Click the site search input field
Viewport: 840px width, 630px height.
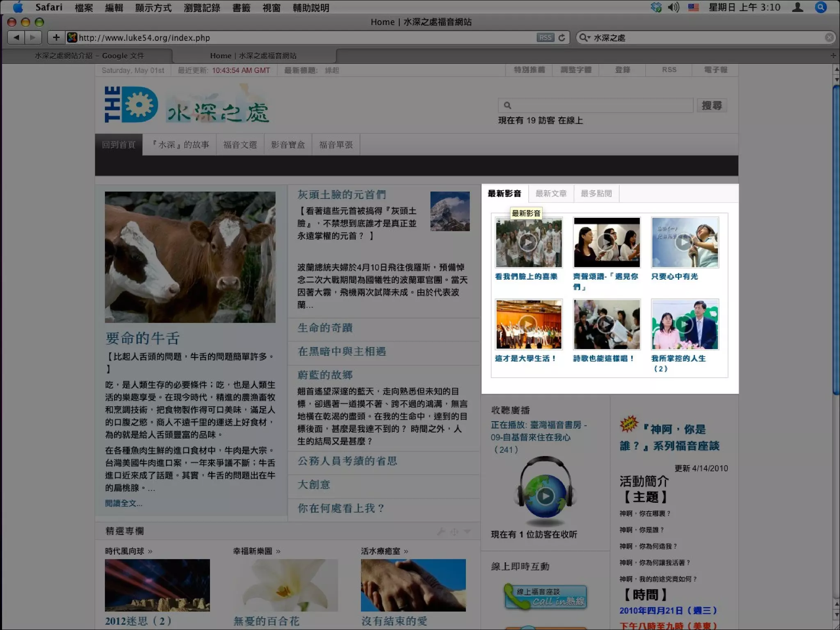tap(599, 105)
